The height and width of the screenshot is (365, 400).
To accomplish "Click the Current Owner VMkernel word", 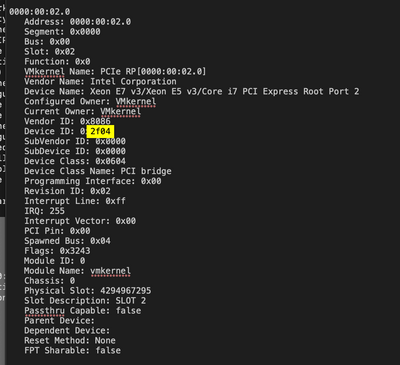I will (x=120, y=111).
